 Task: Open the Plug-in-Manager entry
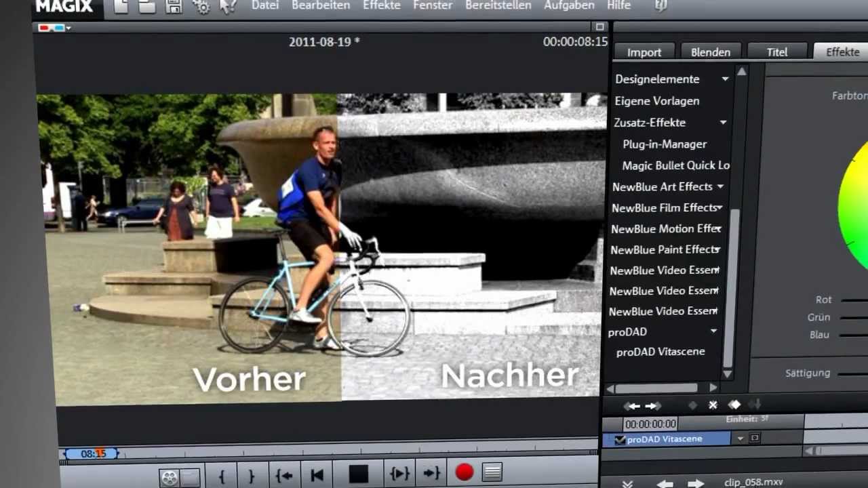(665, 144)
